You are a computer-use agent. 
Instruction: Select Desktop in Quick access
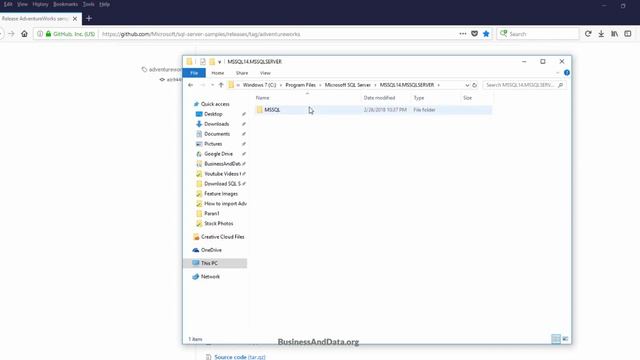click(x=213, y=114)
